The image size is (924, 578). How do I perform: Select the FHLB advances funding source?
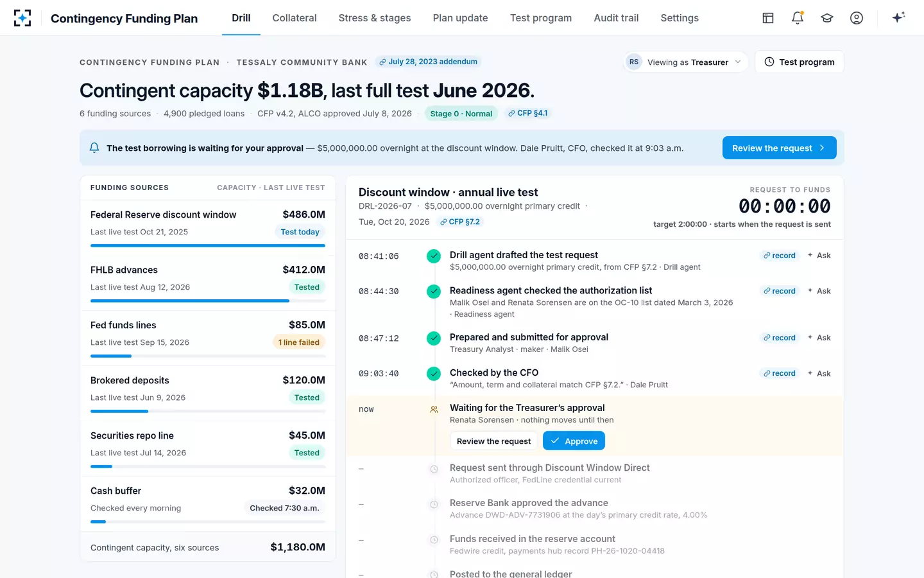coord(208,283)
